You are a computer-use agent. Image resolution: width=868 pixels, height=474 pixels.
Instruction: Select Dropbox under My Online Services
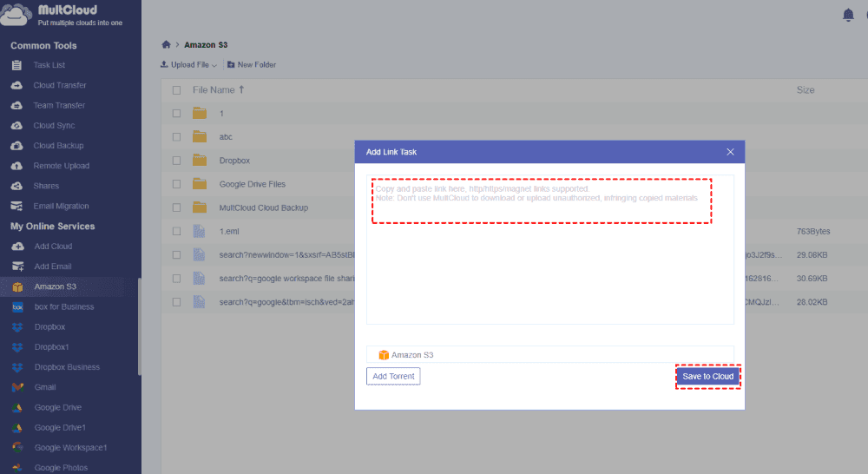click(x=49, y=326)
